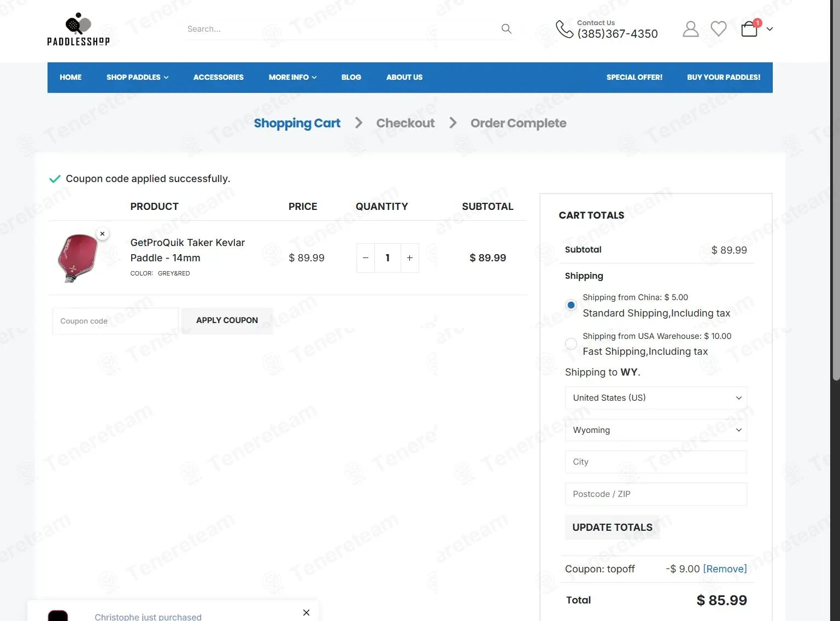Viewport: 840px width, 621px height.
Task: Click the APPLY COUPON button
Action: click(227, 320)
